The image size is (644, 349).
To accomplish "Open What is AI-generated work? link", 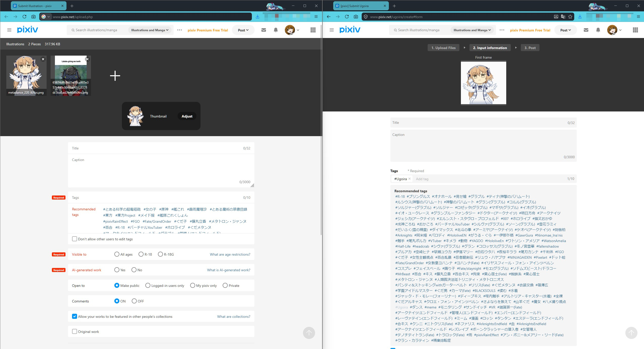I will tap(229, 270).
